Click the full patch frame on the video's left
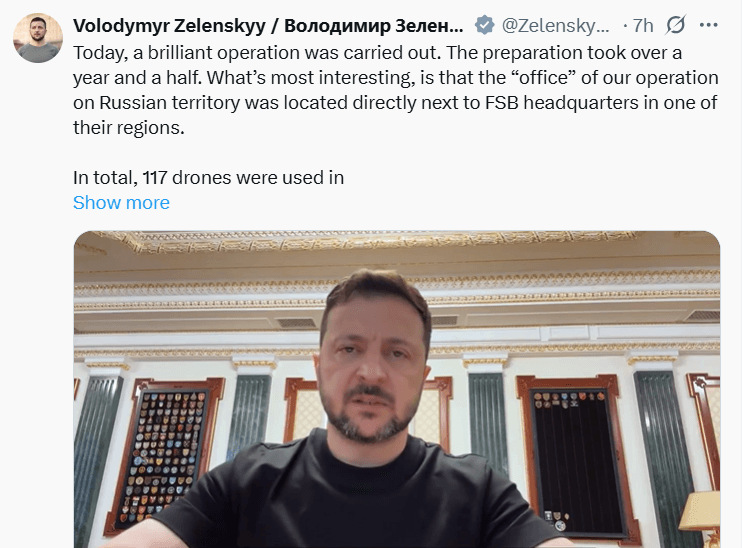Screen dimensions: 743x548 pyautogui.click(x=164, y=454)
